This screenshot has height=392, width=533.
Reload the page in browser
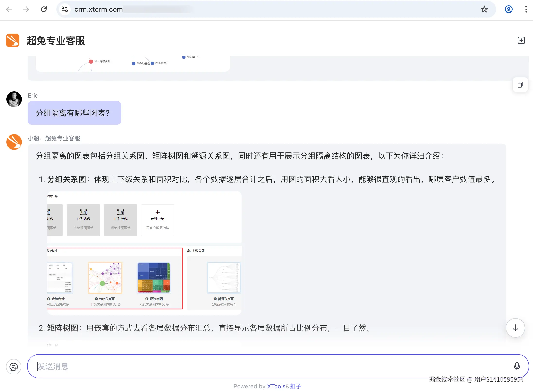[44, 9]
